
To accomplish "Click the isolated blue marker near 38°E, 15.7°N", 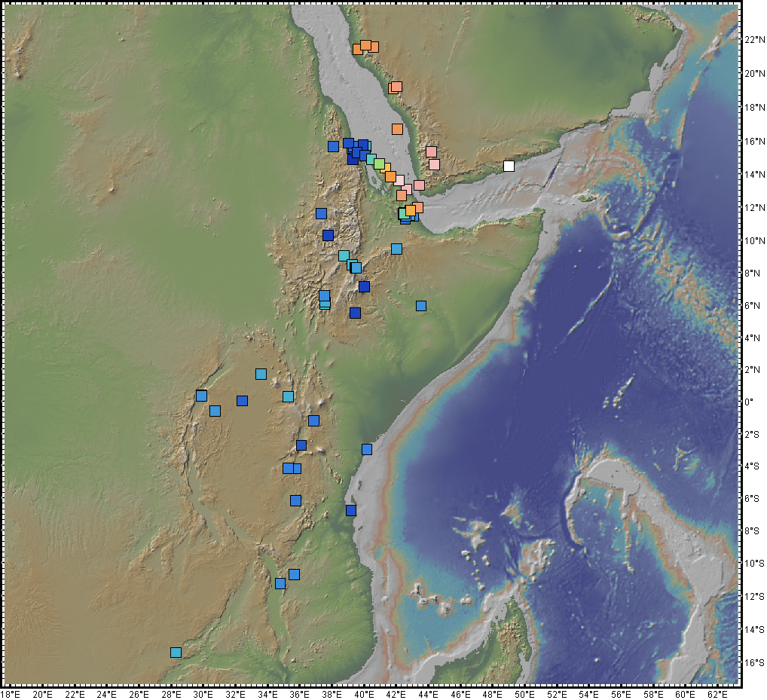I will [333, 146].
